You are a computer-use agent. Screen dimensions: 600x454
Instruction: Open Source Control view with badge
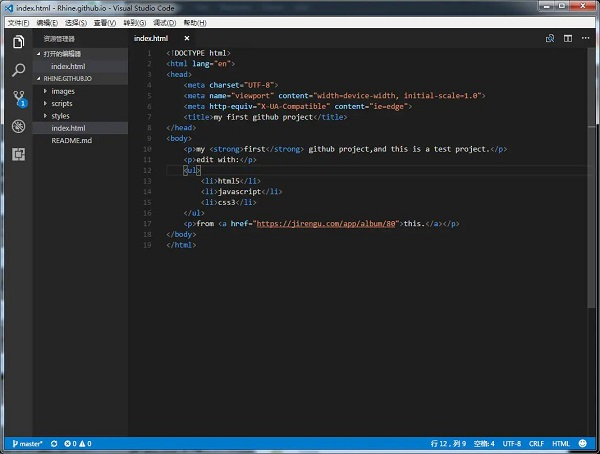pyautogui.click(x=18, y=98)
